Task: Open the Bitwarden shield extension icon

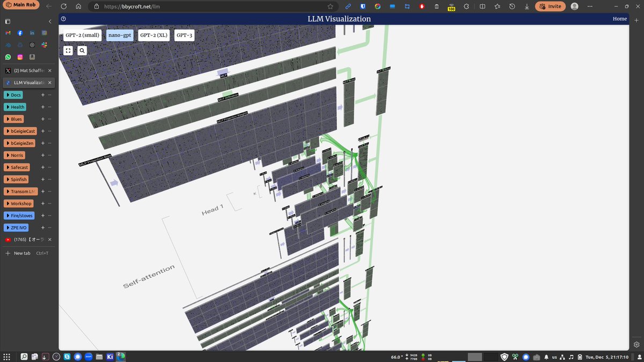Action: tap(362, 6)
